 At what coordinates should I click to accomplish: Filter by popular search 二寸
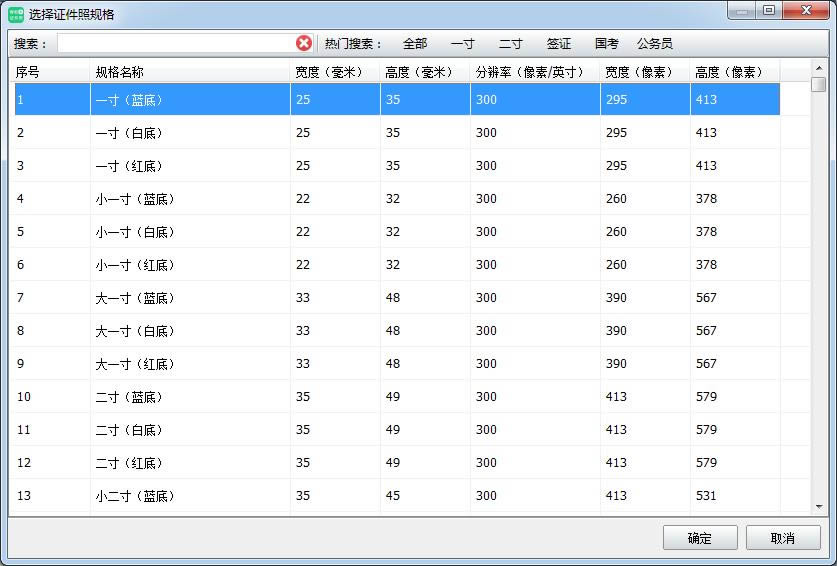510,44
